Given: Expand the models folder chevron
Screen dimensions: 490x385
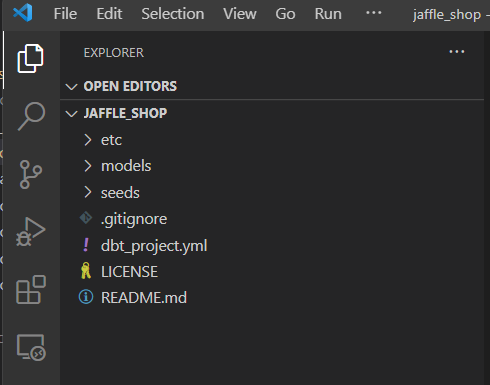Looking at the screenshot, I should click(88, 166).
